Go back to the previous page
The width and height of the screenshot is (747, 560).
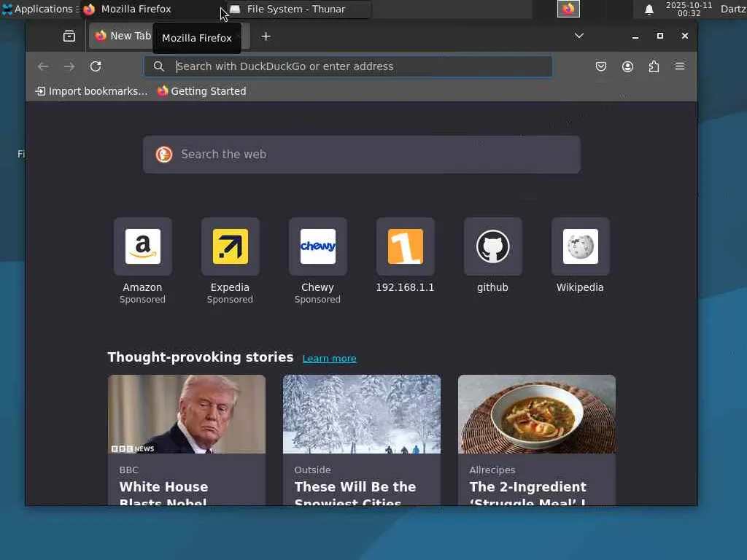coord(43,66)
